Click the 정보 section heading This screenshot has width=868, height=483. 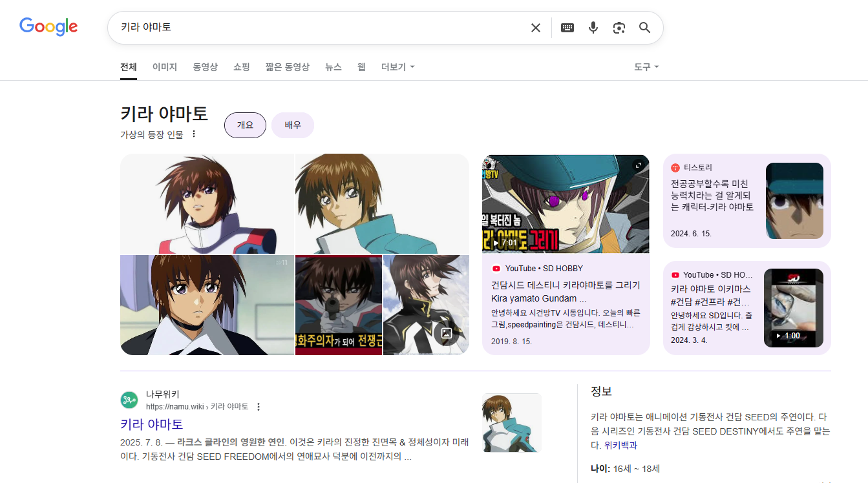[x=601, y=391]
